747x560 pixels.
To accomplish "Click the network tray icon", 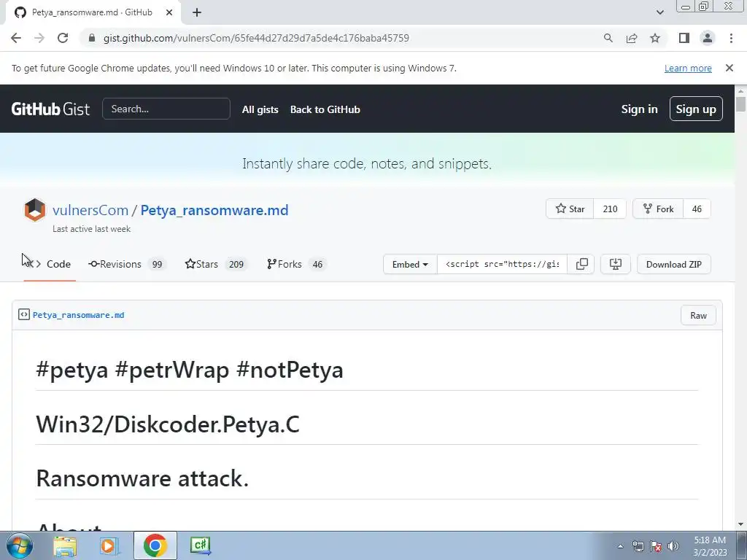I will [x=638, y=546].
